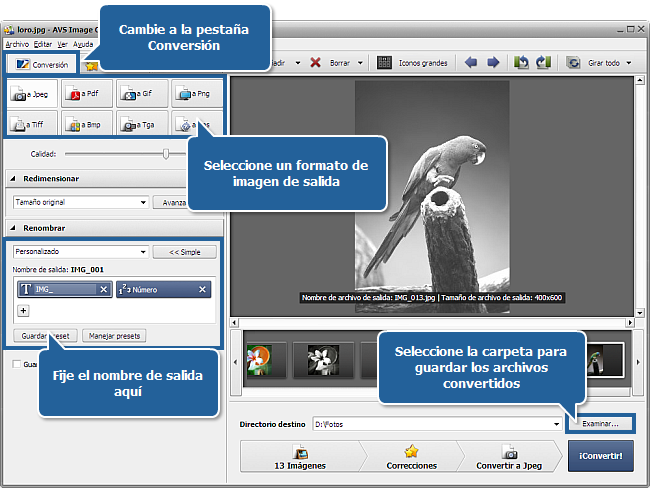The width and height of the screenshot is (650, 488).
Task: Click the ¡Convertir! button
Action: click(600, 456)
